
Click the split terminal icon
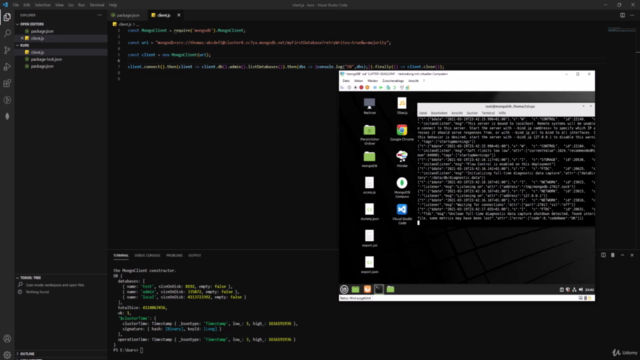pyautogui.click(x=603, y=255)
